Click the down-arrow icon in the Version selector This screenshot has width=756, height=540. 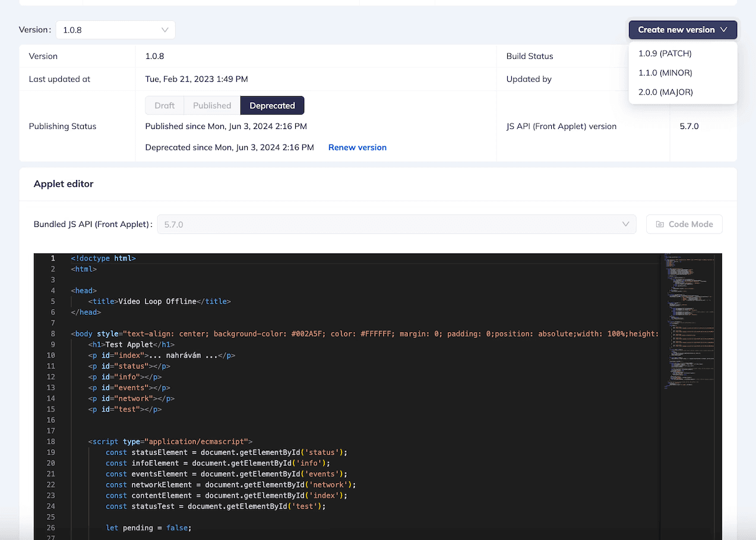[165, 29]
